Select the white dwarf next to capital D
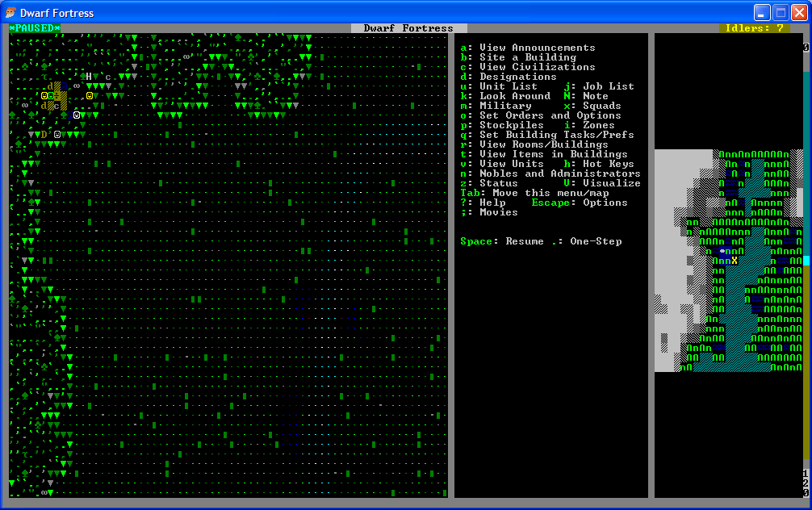This screenshot has height=510, width=812. 57,135
